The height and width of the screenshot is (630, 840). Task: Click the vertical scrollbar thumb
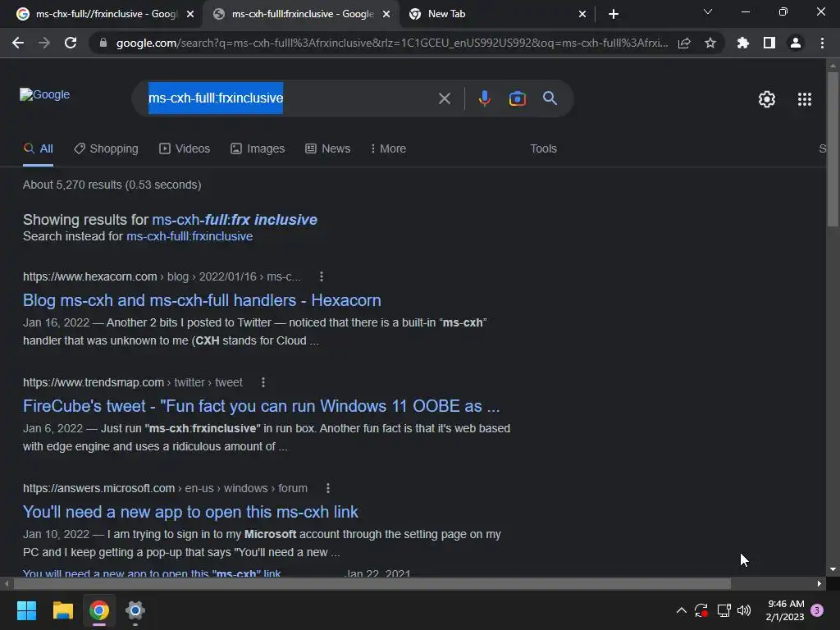(x=833, y=149)
